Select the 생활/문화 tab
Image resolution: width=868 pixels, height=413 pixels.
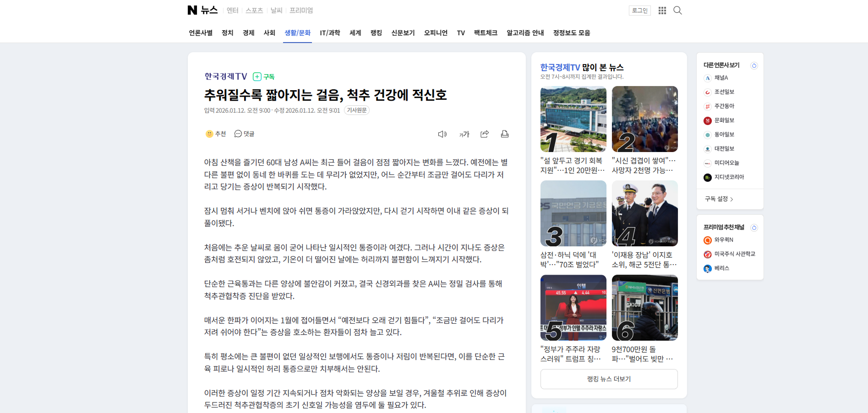(297, 33)
